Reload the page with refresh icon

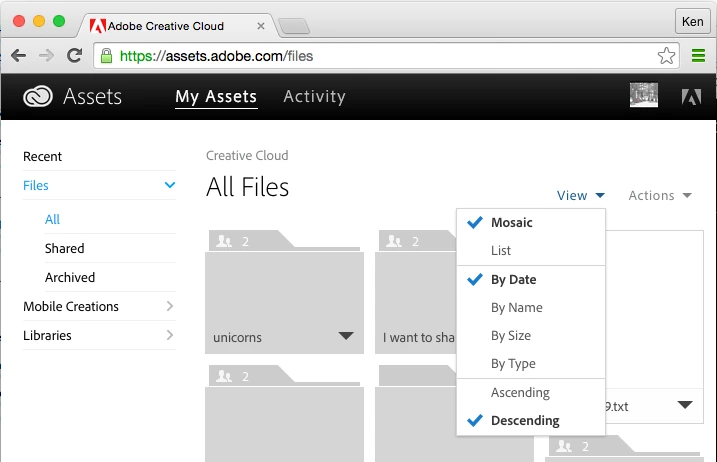pos(75,55)
